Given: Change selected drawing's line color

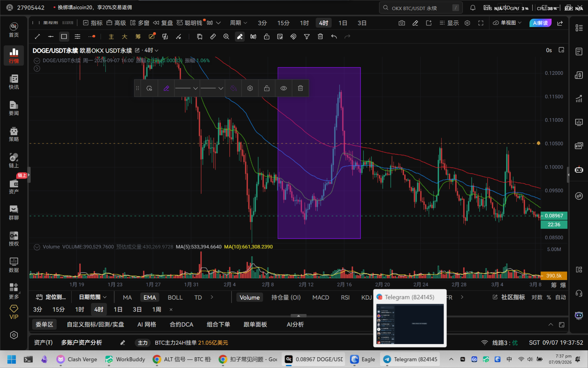Looking at the screenshot, I should point(166,88).
